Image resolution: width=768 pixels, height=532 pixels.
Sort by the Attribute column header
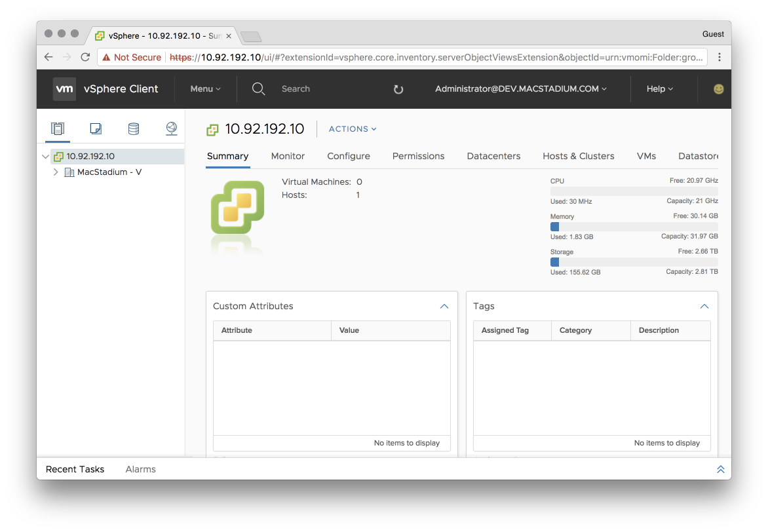pyautogui.click(x=272, y=331)
